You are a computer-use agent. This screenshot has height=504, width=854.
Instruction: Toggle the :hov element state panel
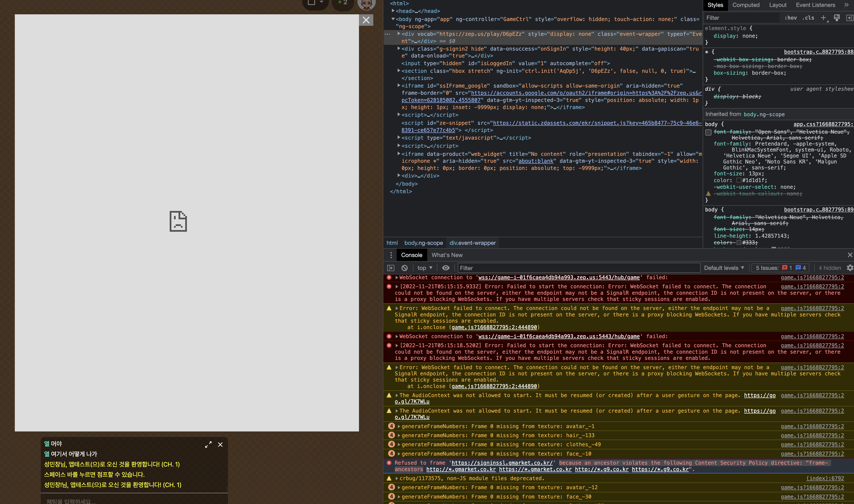tap(791, 18)
